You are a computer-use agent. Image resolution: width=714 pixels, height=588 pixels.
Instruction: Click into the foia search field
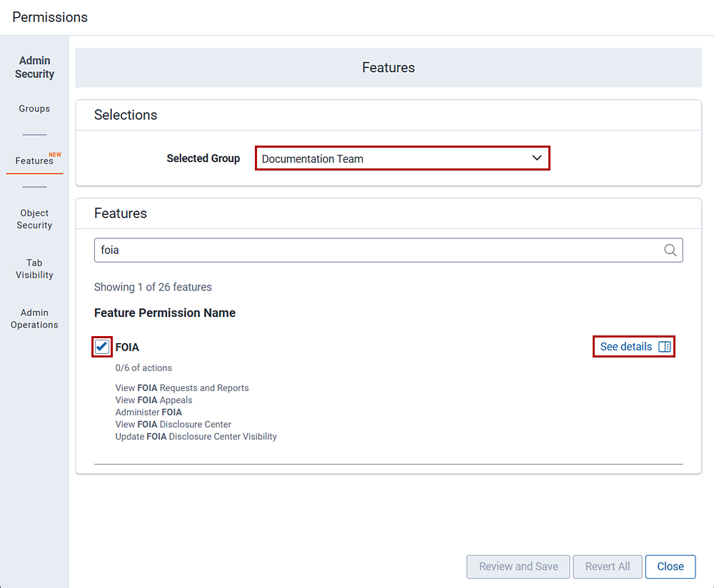[x=388, y=250]
